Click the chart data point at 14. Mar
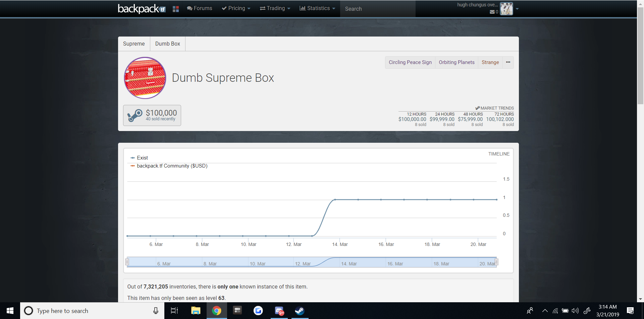 point(335,200)
